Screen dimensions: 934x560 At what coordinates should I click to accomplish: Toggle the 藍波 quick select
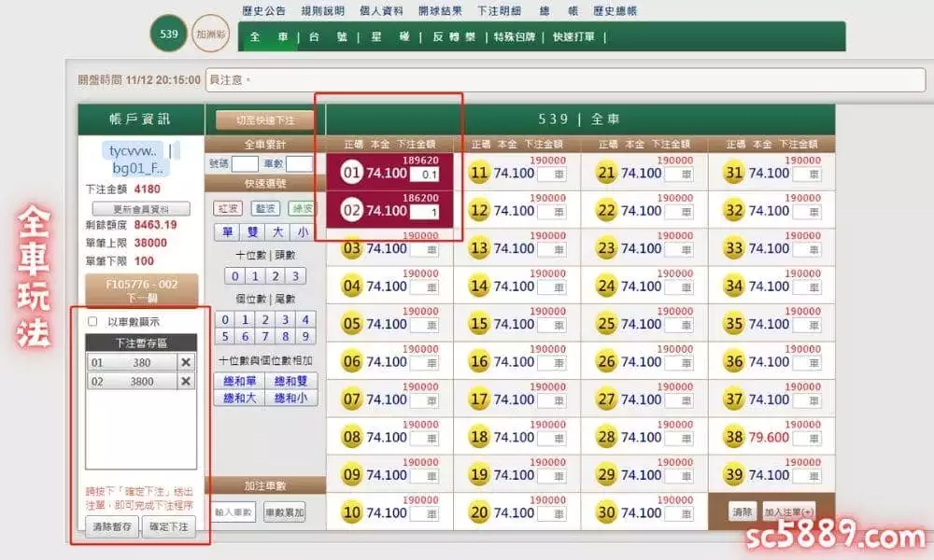tap(265, 208)
